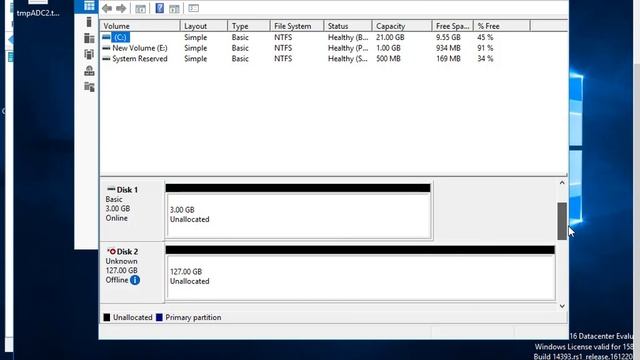Select the Disk 2 label panel
The width and height of the screenshot is (640, 360).
[132, 272]
